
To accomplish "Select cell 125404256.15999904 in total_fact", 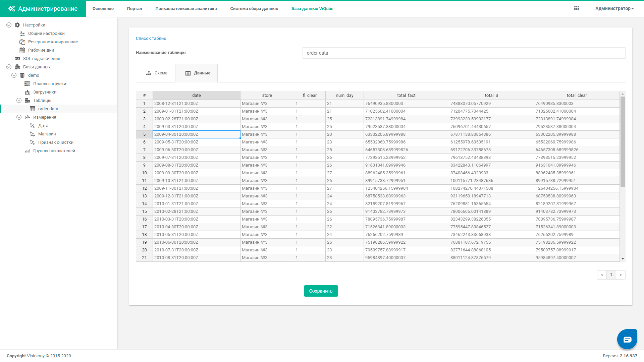I will pos(406,188).
